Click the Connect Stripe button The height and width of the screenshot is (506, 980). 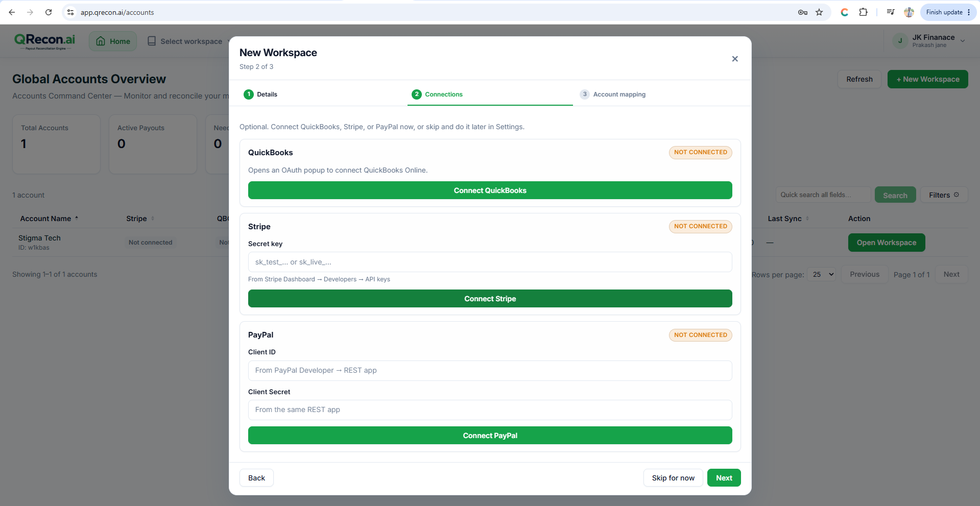pos(490,299)
